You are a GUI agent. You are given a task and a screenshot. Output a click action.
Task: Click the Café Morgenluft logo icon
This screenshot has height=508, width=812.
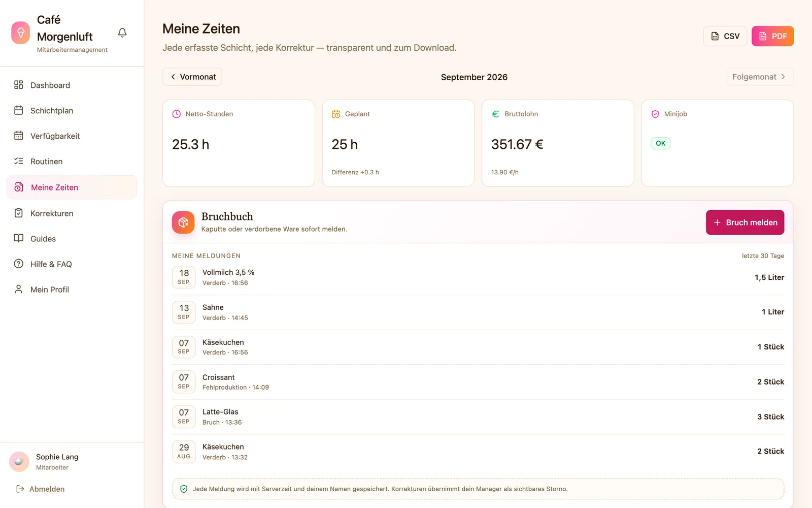coord(20,33)
